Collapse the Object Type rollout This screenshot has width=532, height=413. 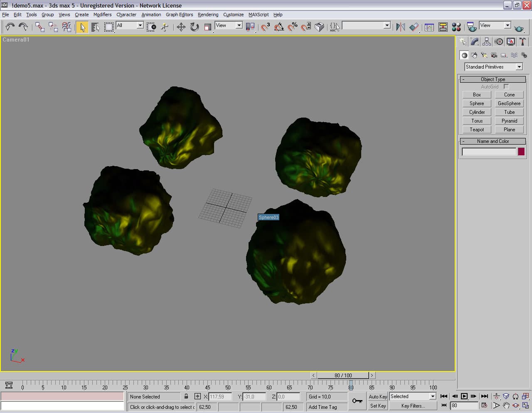coord(493,79)
